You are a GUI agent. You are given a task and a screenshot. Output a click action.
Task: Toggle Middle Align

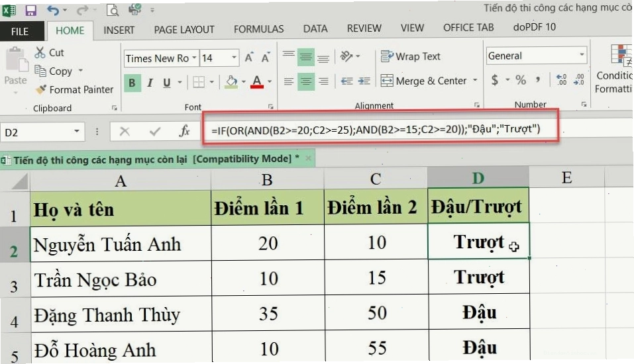pos(305,58)
